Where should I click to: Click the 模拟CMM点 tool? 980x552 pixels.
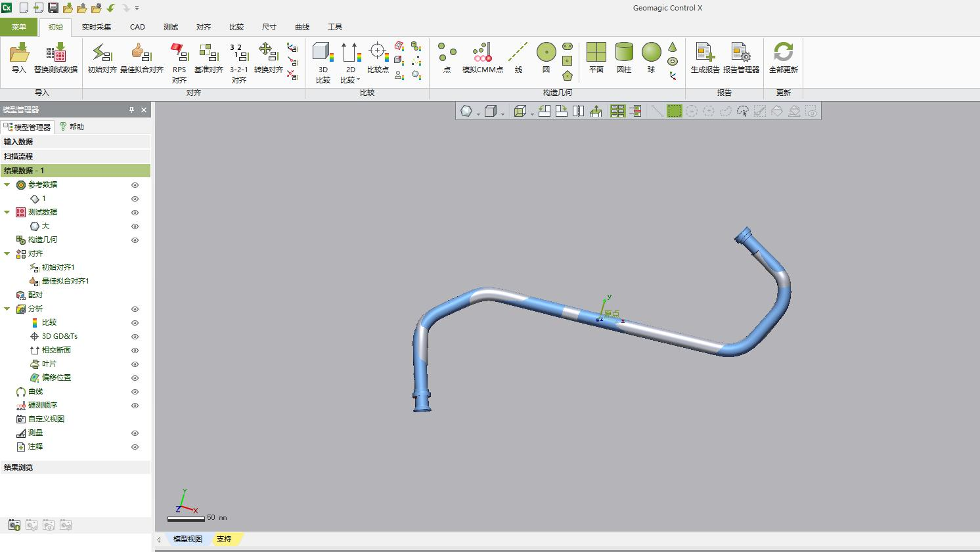coord(483,58)
